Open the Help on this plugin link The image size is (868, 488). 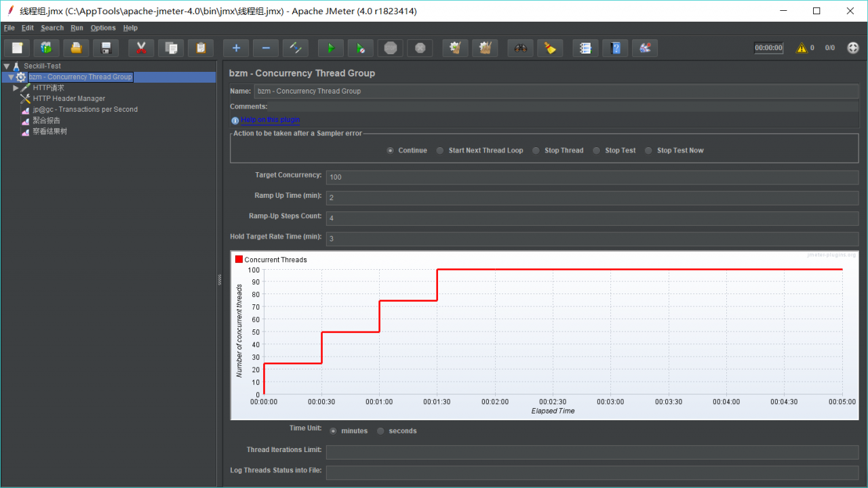pos(270,120)
